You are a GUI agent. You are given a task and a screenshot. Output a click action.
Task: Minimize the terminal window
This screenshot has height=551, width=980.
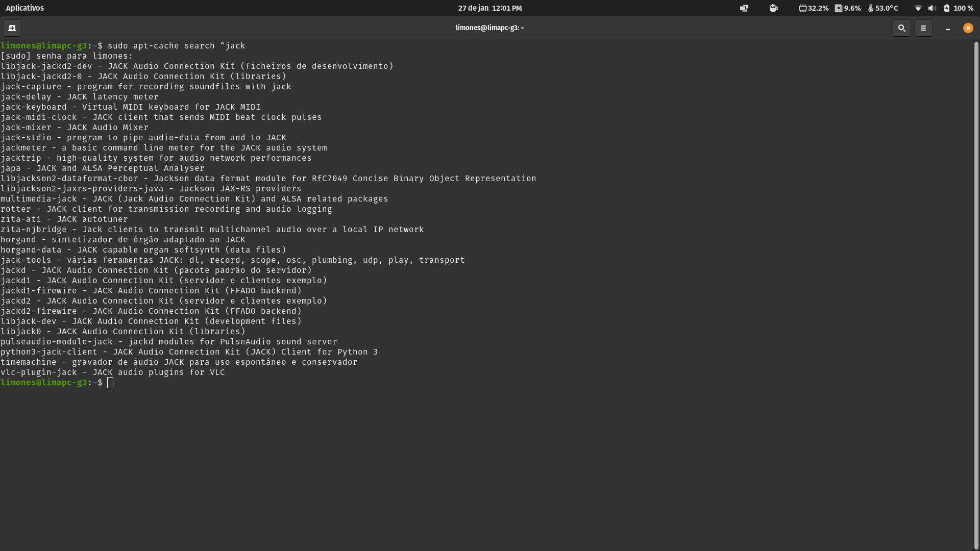point(947,29)
